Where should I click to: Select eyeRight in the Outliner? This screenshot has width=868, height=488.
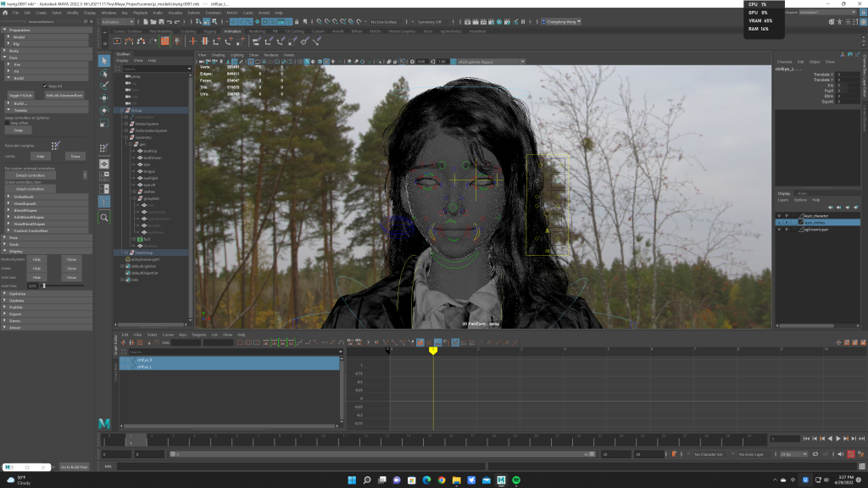tap(150, 178)
